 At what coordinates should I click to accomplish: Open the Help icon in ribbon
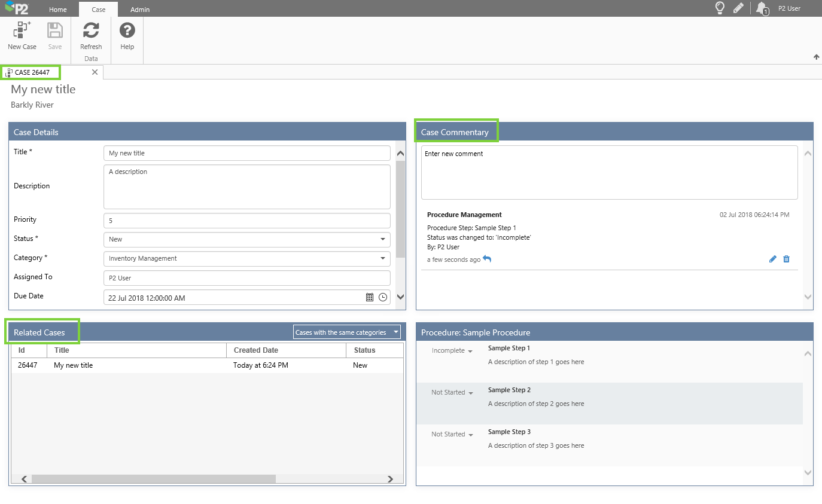(127, 31)
